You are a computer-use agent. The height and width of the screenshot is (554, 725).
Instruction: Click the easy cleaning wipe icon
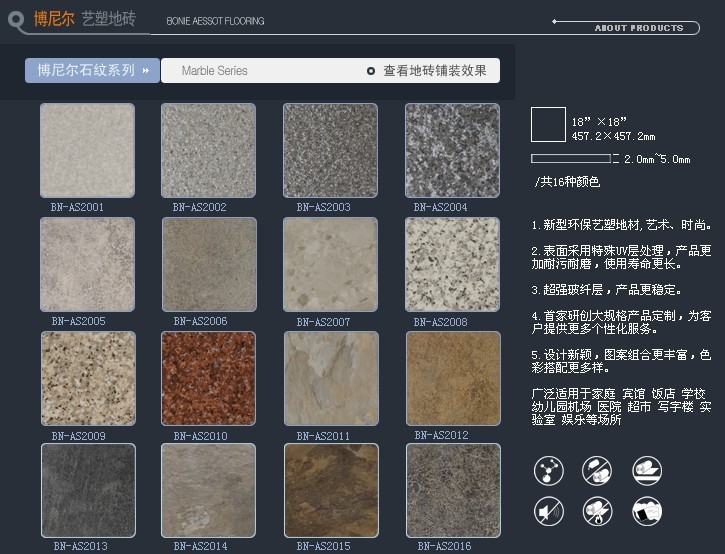646,511
